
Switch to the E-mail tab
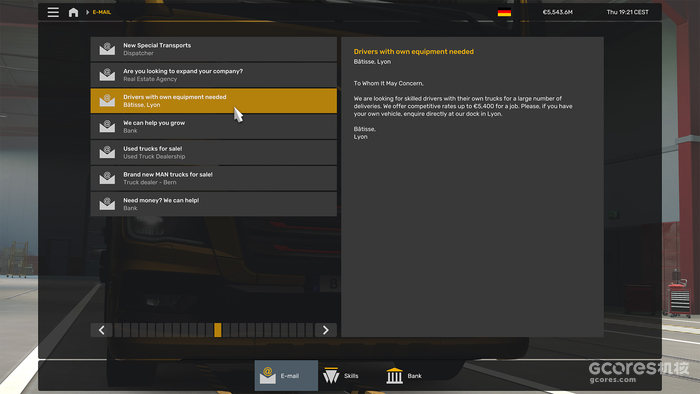[286, 376]
